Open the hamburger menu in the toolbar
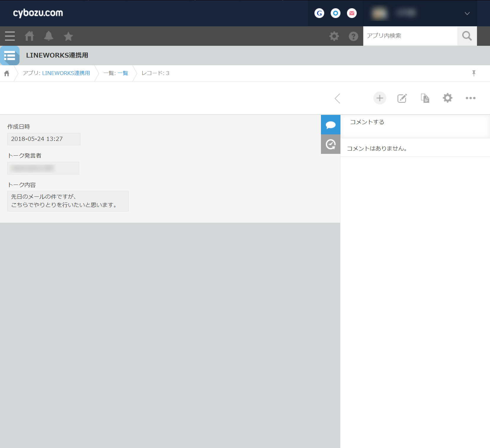This screenshot has height=448, width=490. 10,36
